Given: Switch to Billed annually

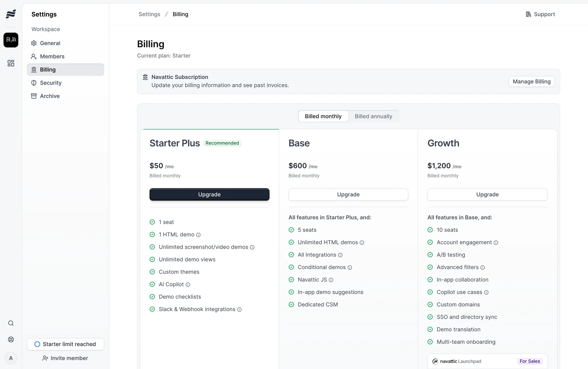Looking at the screenshot, I should (373, 116).
